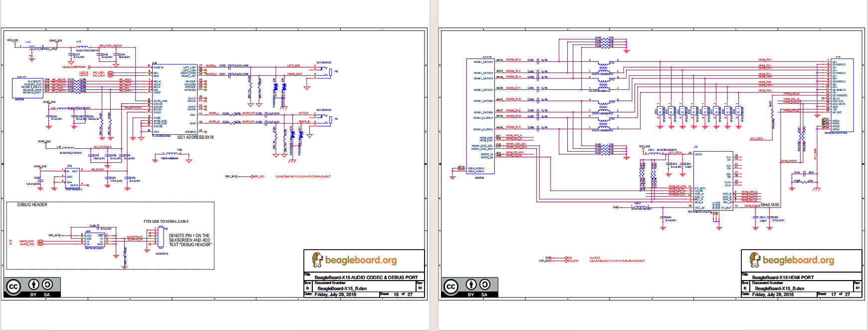Click the U19 regulator block
This screenshot has height=331, width=868.
pyautogui.click(x=72, y=178)
